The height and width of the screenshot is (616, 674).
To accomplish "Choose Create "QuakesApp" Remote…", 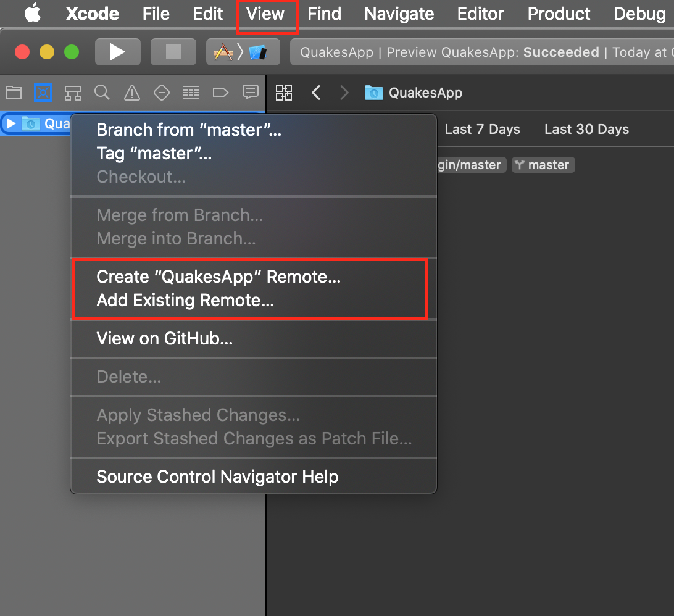I will pyautogui.click(x=218, y=277).
